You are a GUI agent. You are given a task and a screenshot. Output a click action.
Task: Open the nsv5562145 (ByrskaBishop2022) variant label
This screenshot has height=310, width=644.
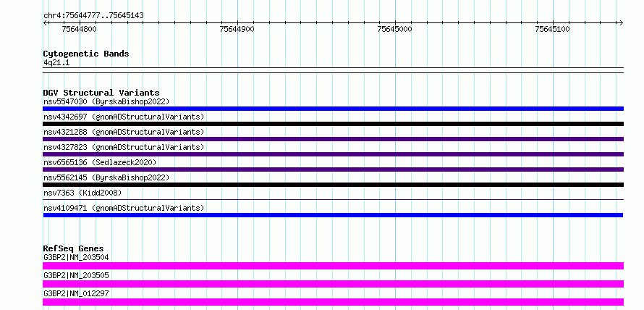pyautogui.click(x=106, y=177)
